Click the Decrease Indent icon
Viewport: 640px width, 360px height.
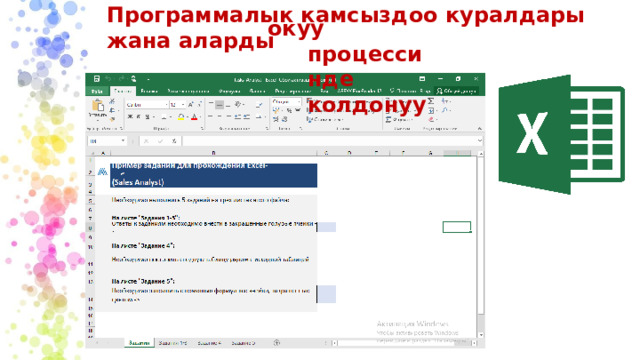238,117
